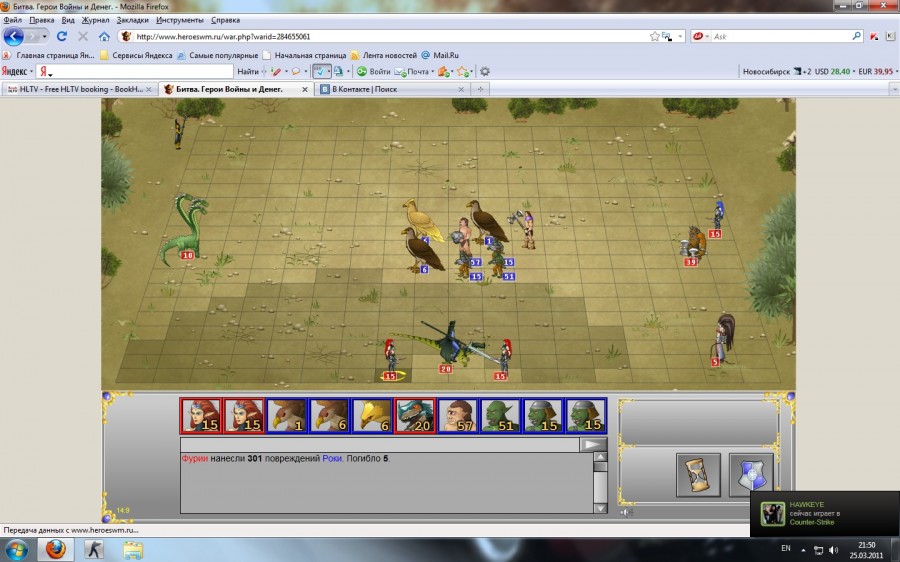The width and height of the screenshot is (900, 562).
Task: Go to the Home page icon
Action: [104, 36]
